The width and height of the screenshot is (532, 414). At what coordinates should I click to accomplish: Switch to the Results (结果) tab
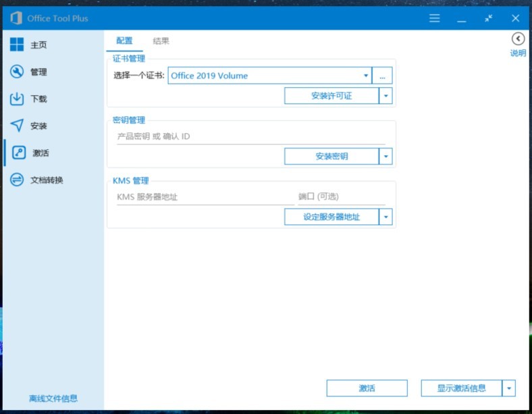[x=161, y=41]
